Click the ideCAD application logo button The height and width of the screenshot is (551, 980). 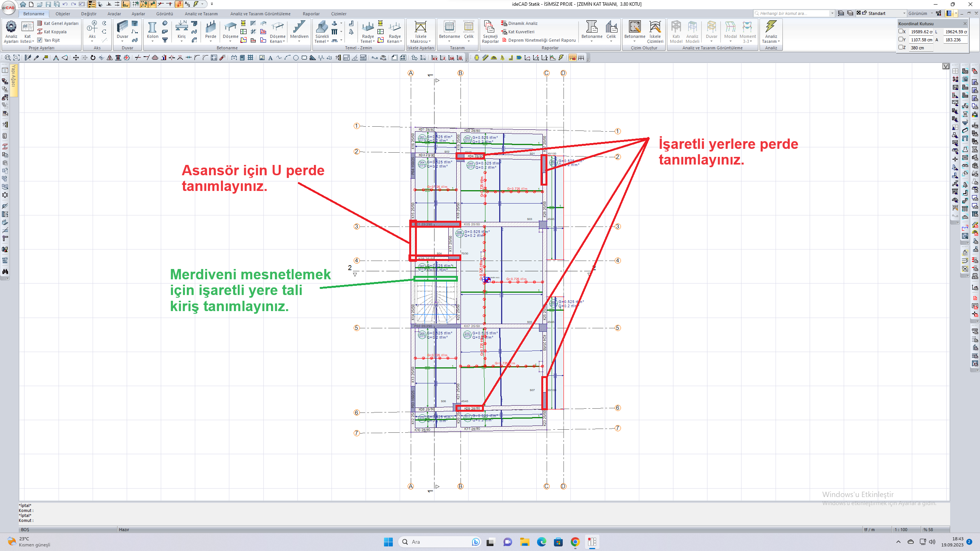pyautogui.click(x=8, y=8)
